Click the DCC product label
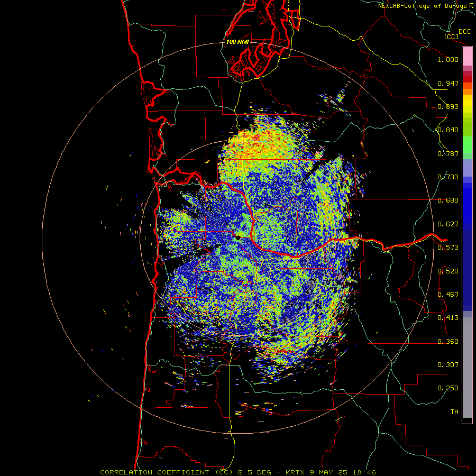476x476 pixels. coord(464,32)
